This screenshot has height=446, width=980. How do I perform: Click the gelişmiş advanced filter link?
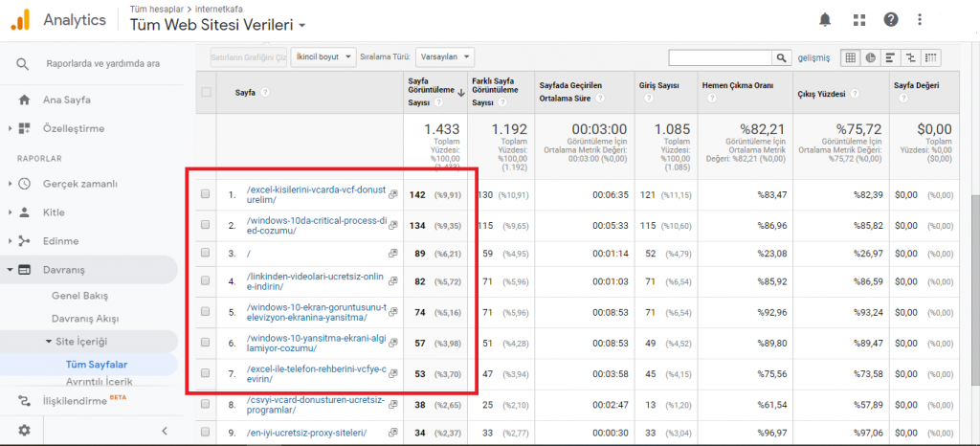pyautogui.click(x=813, y=58)
